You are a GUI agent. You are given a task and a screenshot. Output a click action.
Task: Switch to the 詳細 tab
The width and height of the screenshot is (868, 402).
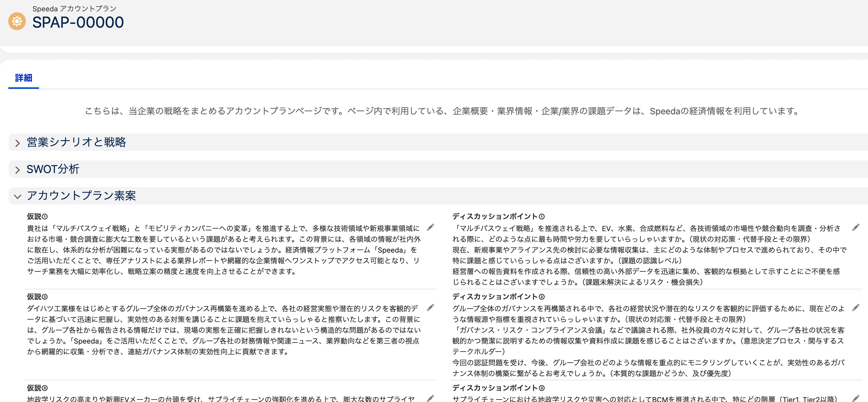point(24,78)
